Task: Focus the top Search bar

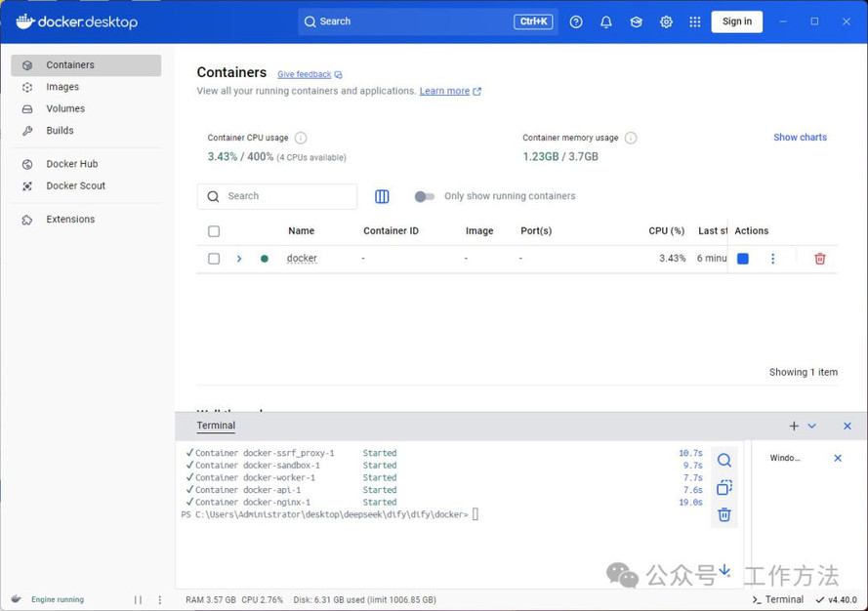Action: click(428, 21)
